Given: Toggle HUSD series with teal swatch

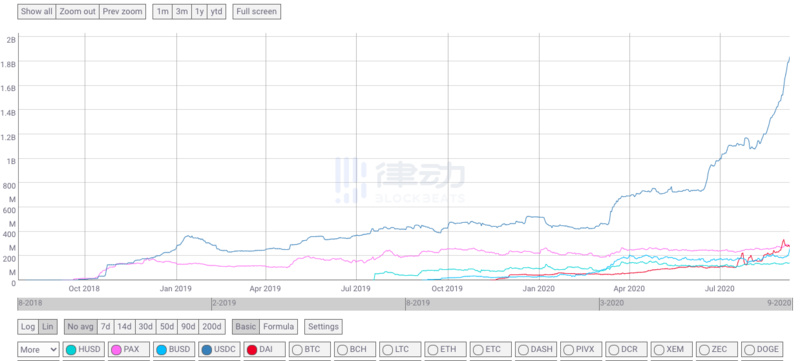Looking at the screenshot, I should tap(84, 350).
